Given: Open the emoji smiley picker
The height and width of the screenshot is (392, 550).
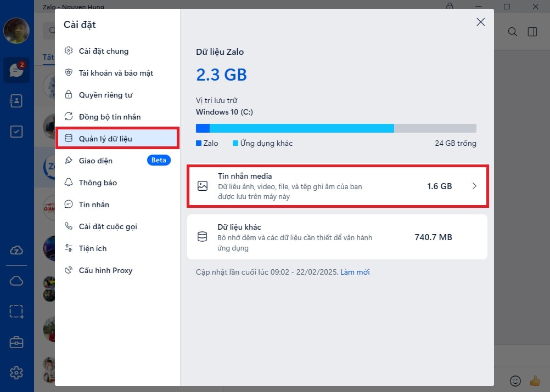Looking at the screenshot, I should [x=515, y=381].
